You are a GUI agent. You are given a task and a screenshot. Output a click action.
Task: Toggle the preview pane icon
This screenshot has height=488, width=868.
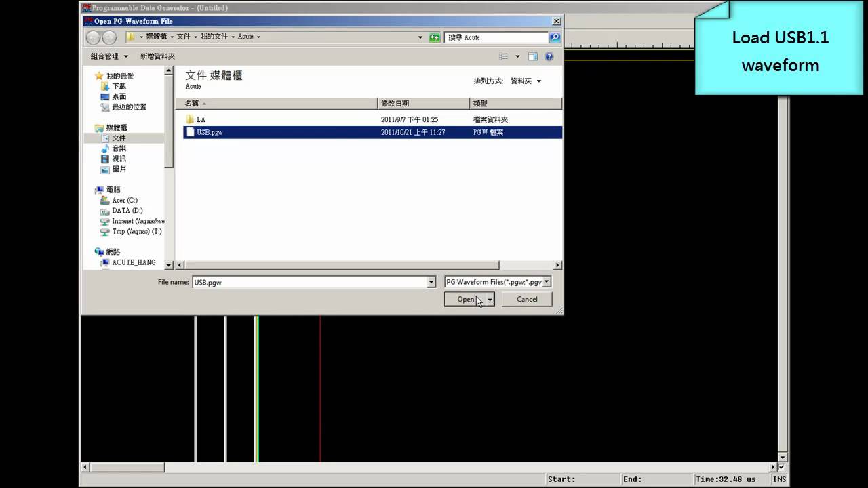click(533, 56)
